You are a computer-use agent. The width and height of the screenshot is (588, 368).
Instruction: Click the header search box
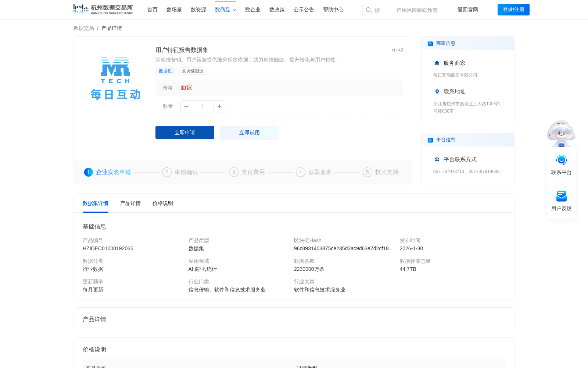(400, 10)
